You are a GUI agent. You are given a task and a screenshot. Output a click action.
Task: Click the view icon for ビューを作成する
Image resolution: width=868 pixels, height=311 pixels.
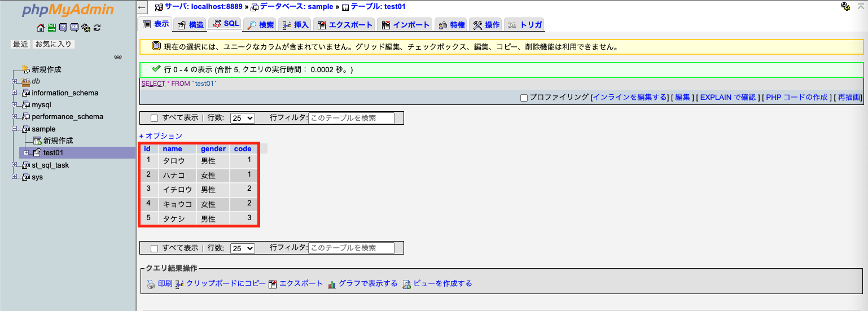pos(406,284)
